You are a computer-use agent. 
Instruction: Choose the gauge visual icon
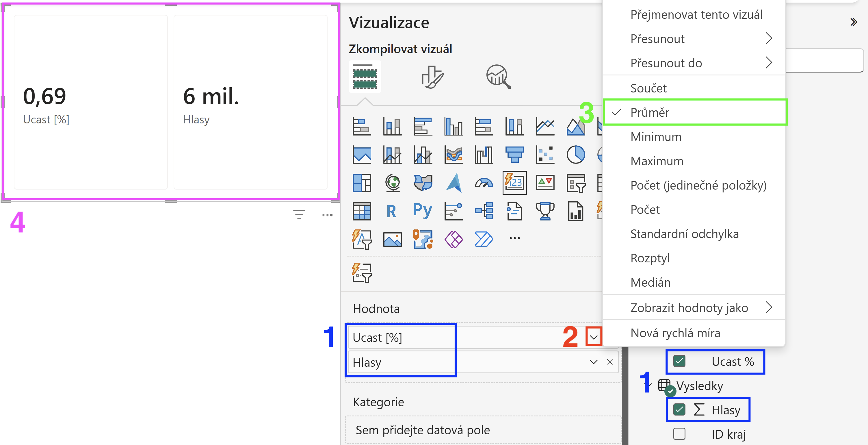(484, 183)
